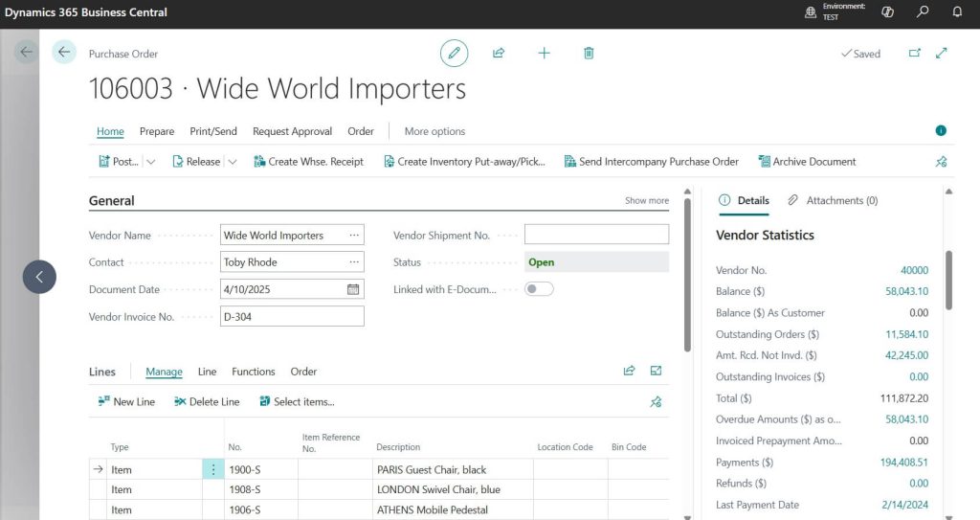Open the Vendor Name lookup ellipsis
The height and width of the screenshot is (520, 980).
click(x=354, y=236)
